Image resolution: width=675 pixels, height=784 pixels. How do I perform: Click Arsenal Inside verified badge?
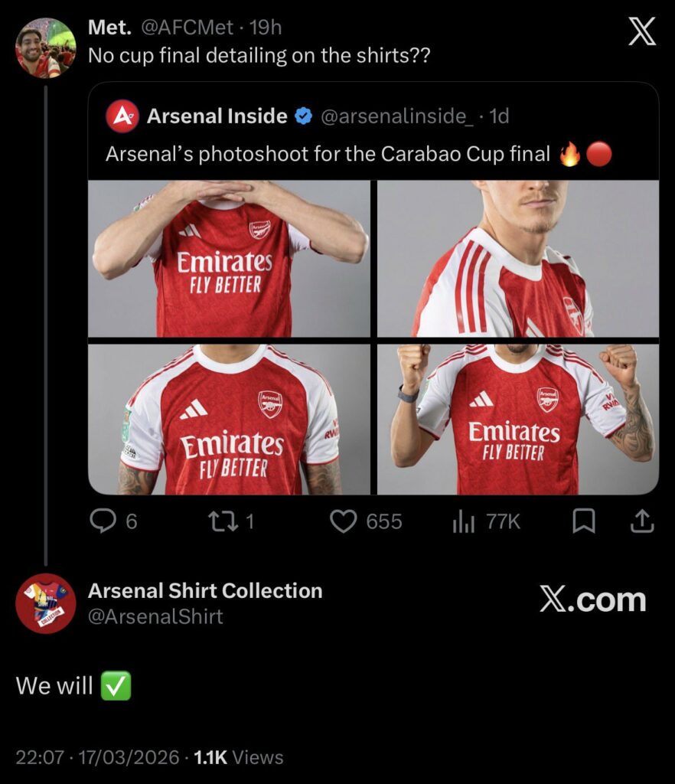coord(303,116)
